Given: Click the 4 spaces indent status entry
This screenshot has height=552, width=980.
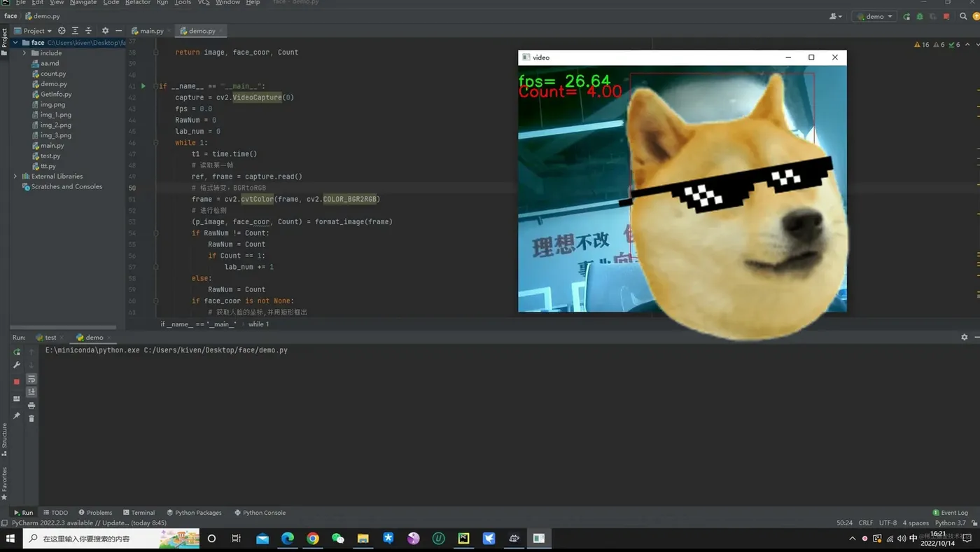Looking at the screenshot, I should tap(916, 523).
